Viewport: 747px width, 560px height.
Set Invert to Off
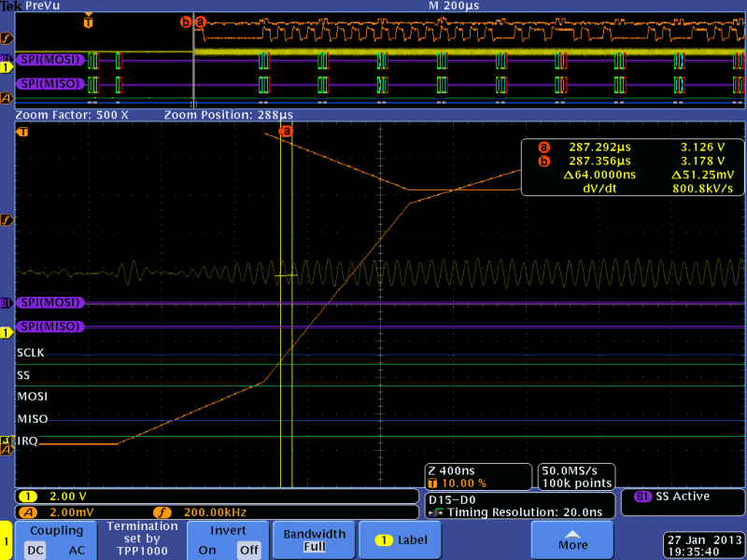point(249,550)
